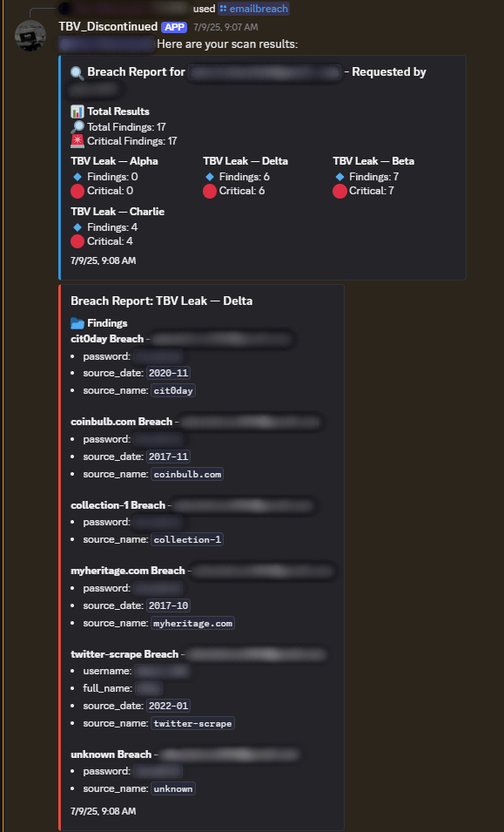Click the red circle beside Critical: 6
The height and width of the screenshot is (832, 504).
[209, 191]
